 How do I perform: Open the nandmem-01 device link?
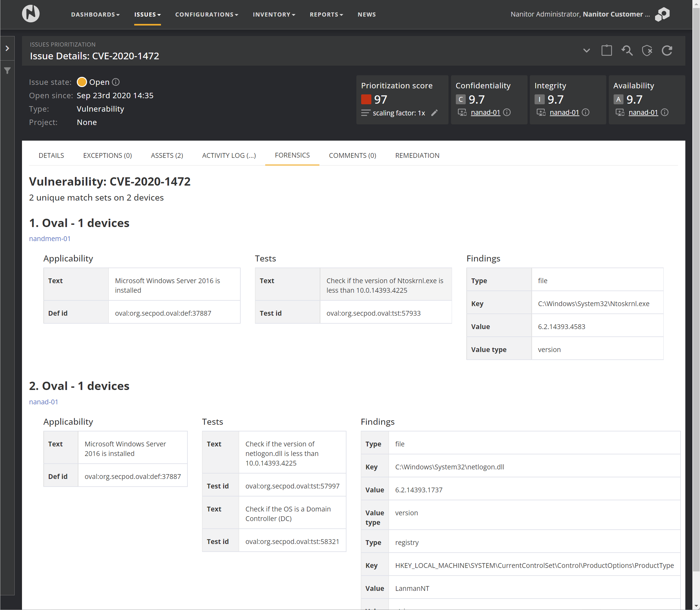(50, 239)
